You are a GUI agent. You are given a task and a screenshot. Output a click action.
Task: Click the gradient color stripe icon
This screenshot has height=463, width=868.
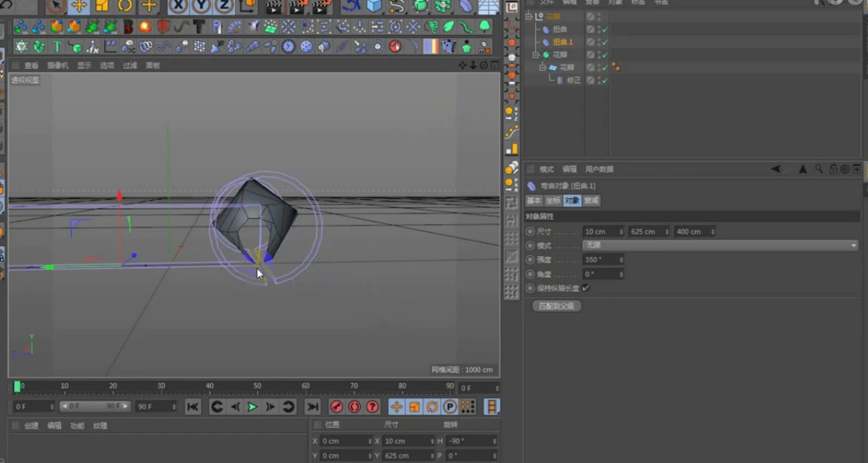click(431, 46)
